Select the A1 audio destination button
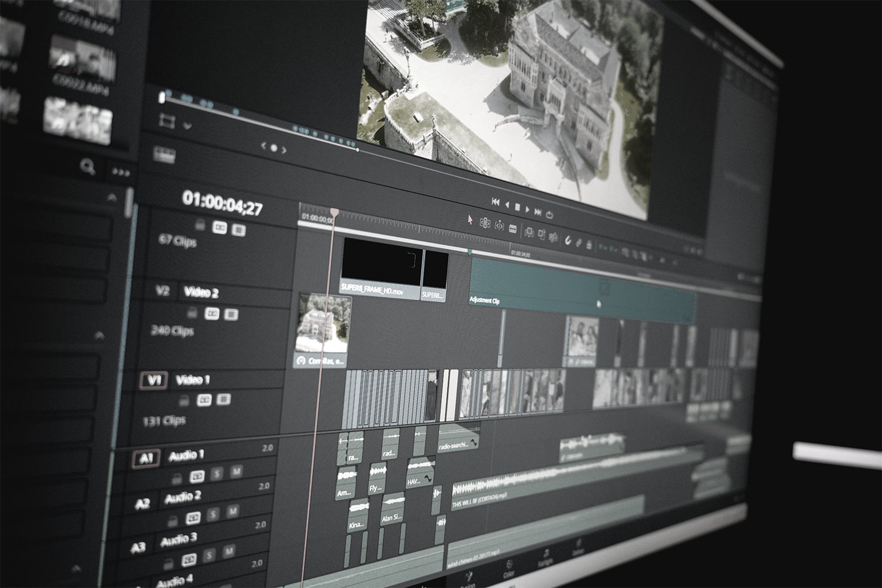 (x=145, y=458)
